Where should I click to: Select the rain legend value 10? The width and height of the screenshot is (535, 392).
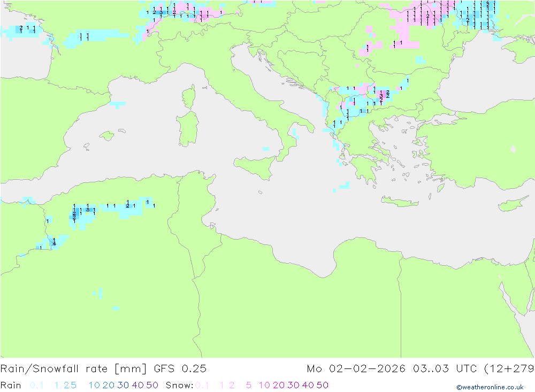[94, 385]
